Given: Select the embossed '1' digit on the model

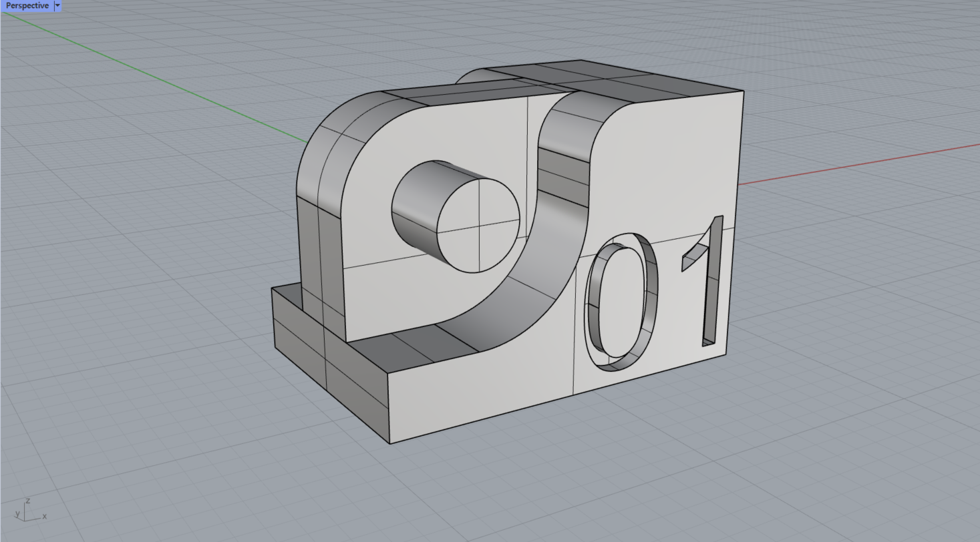Looking at the screenshot, I should click(703, 281).
